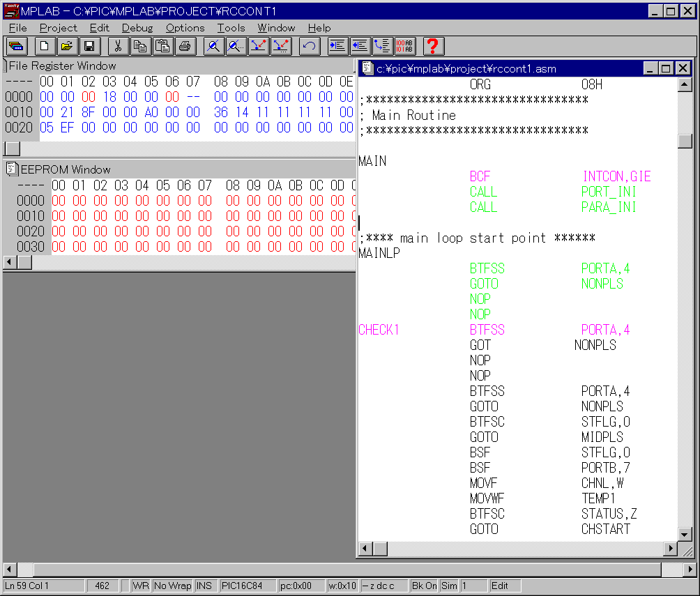The image size is (700, 596).
Task: Copy selection with toolbar icon
Action: [x=140, y=46]
